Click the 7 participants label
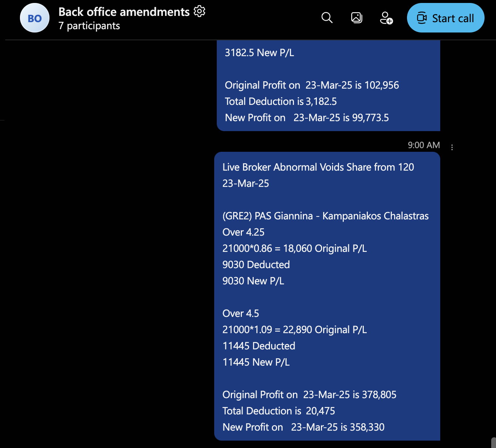Screen dimensions: 496x448 (x=89, y=26)
